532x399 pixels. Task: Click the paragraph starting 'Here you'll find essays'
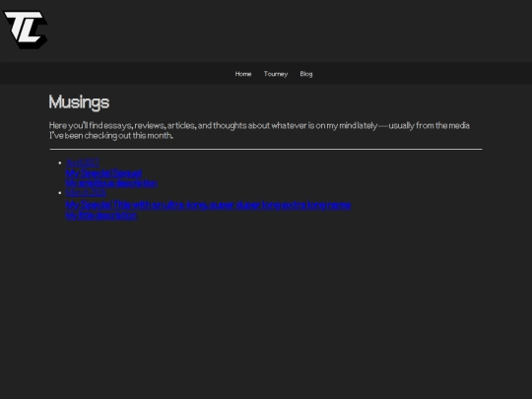pos(259,130)
